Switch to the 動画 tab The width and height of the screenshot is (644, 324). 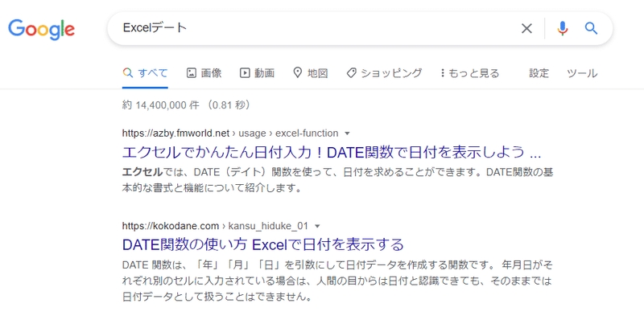coord(257,73)
